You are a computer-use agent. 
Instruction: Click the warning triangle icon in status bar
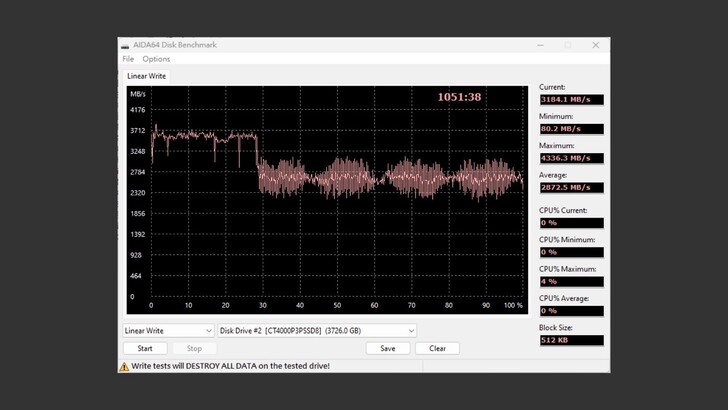point(125,366)
